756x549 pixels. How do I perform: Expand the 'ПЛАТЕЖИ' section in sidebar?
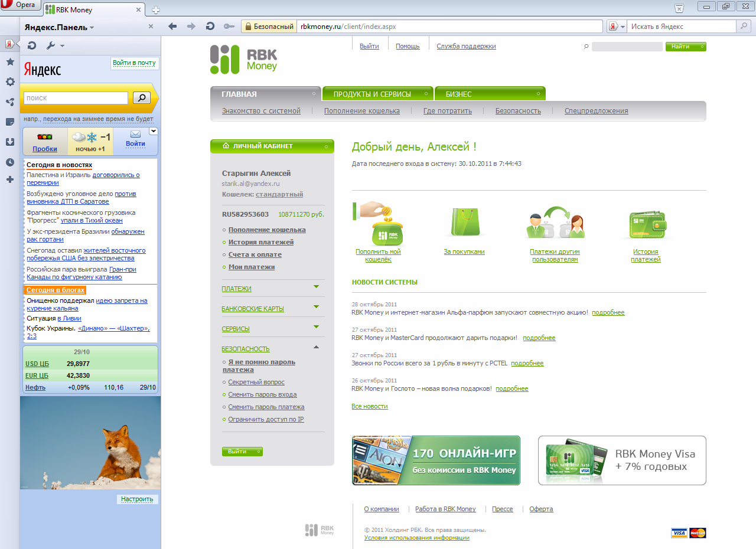coord(316,287)
